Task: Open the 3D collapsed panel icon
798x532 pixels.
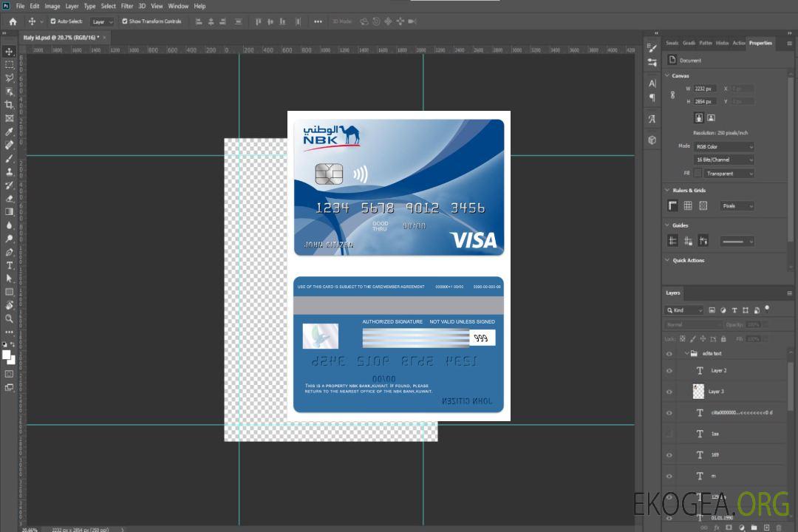Action: [x=652, y=140]
